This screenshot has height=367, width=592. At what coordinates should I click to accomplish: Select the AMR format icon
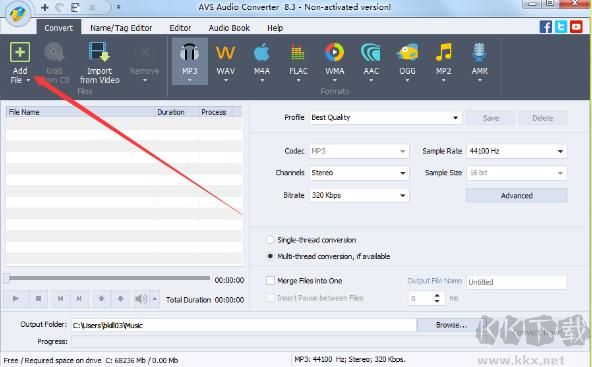[x=479, y=52]
